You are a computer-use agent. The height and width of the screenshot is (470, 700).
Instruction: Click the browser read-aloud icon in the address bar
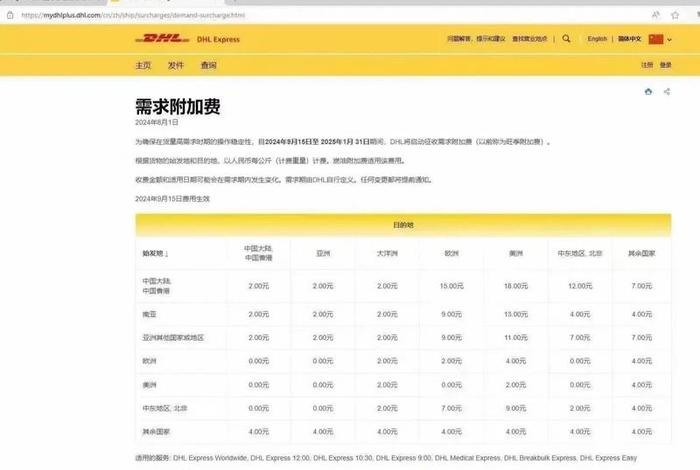[656, 15]
